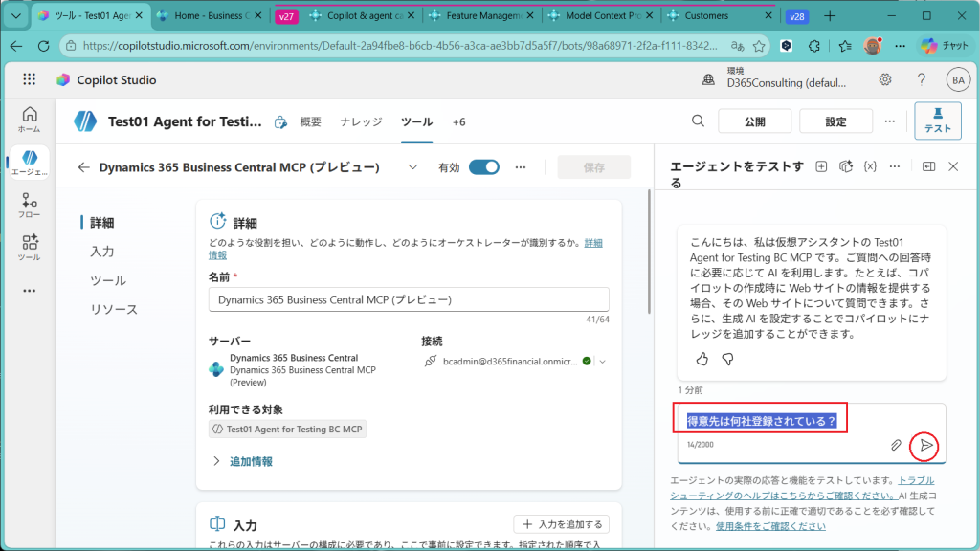Image resolution: width=980 pixels, height=551 pixels.
Task: Select 入力 in the left section list
Action: pos(102,252)
